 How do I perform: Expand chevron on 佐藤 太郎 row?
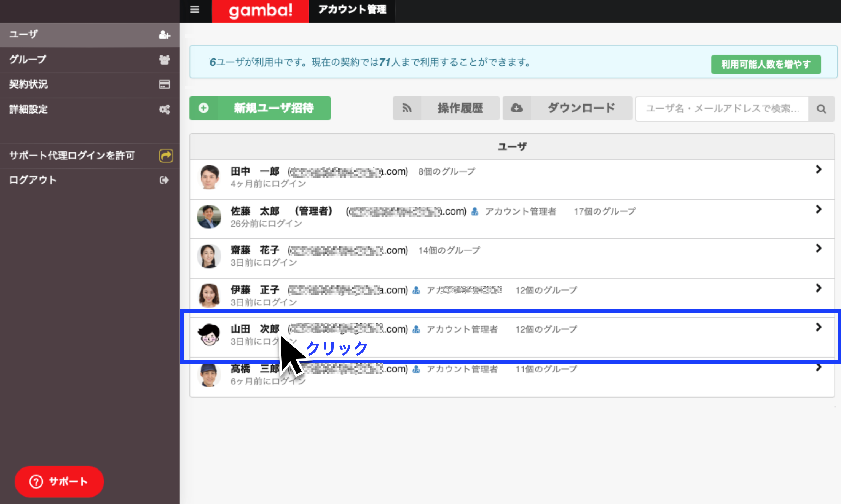click(819, 209)
